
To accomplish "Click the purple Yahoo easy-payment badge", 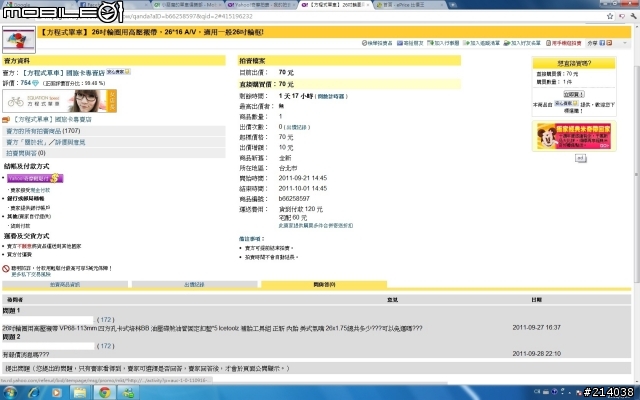I will coord(35,178).
